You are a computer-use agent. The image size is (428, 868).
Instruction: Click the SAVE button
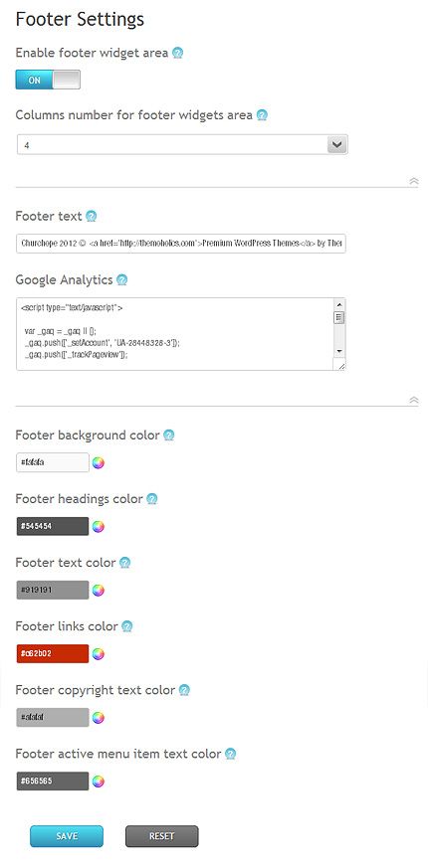click(x=67, y=836)
